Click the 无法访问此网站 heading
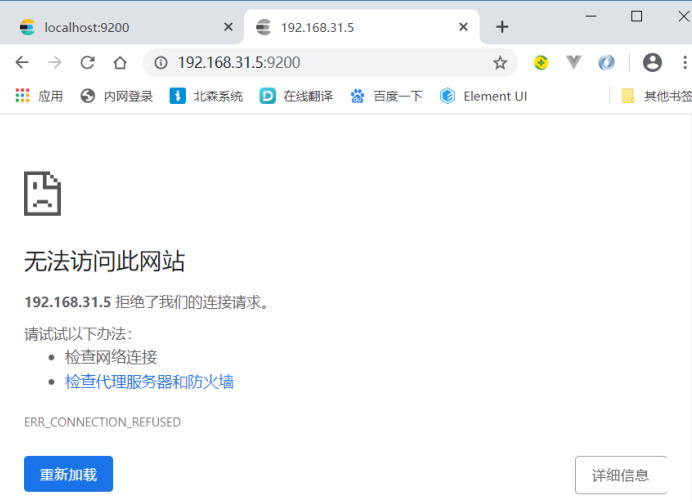This screenshot has width=692, height=502. pos(105,261)
